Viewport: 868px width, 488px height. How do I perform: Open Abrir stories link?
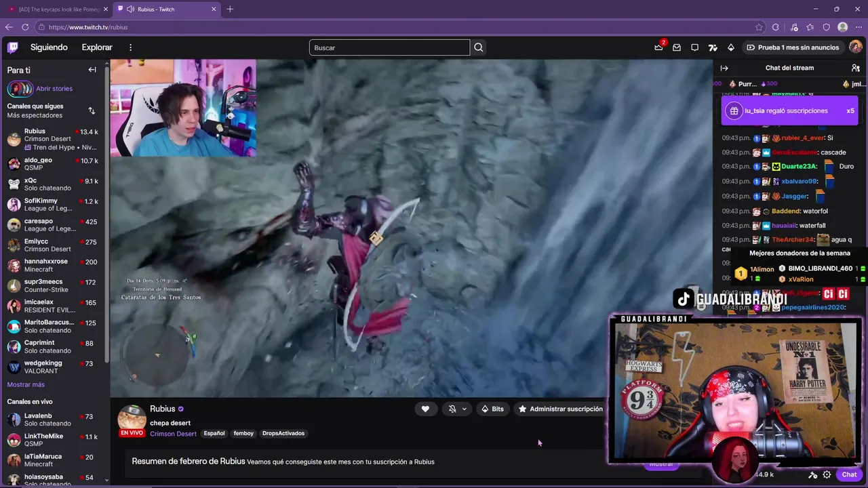click(x=54, y=89)
